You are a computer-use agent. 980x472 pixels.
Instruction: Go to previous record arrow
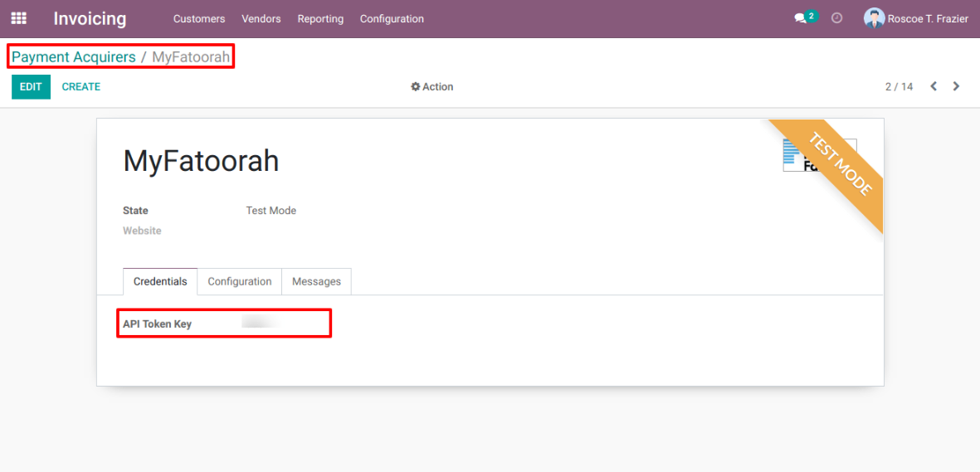pos(934,86)
